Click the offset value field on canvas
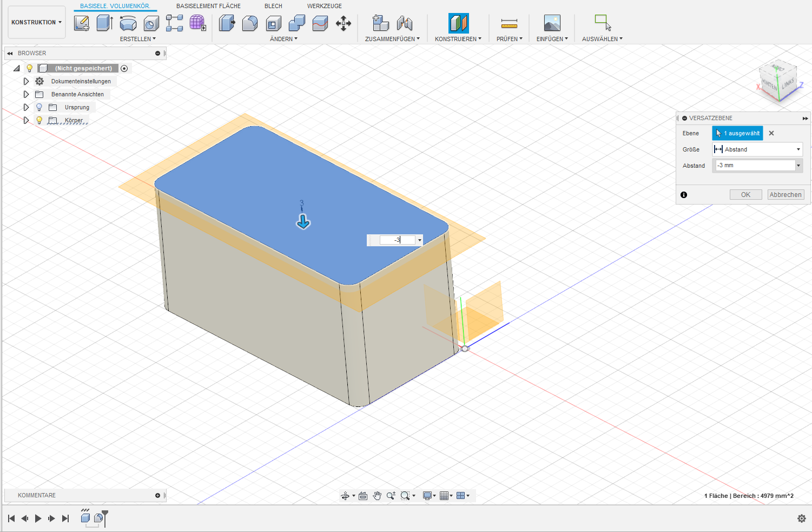The width and height of the screenshot is (812, 532). pyautogui.click(x=398, y=240)
